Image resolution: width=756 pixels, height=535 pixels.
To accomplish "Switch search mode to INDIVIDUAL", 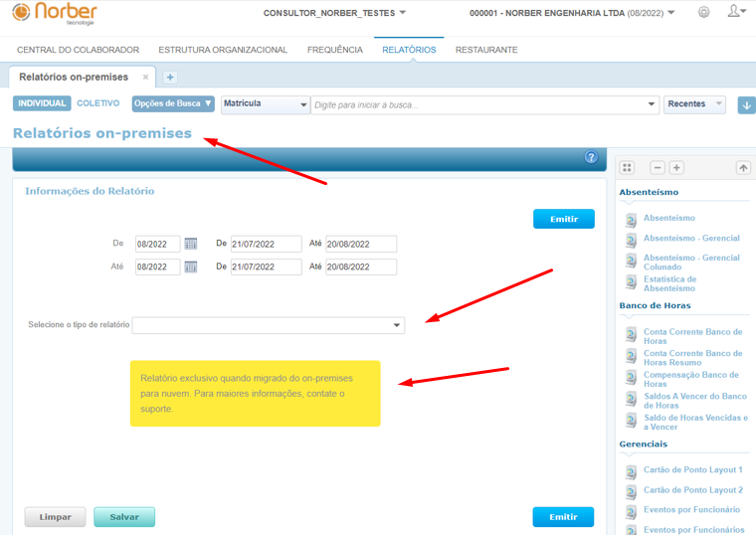I will tap(42, 103).
